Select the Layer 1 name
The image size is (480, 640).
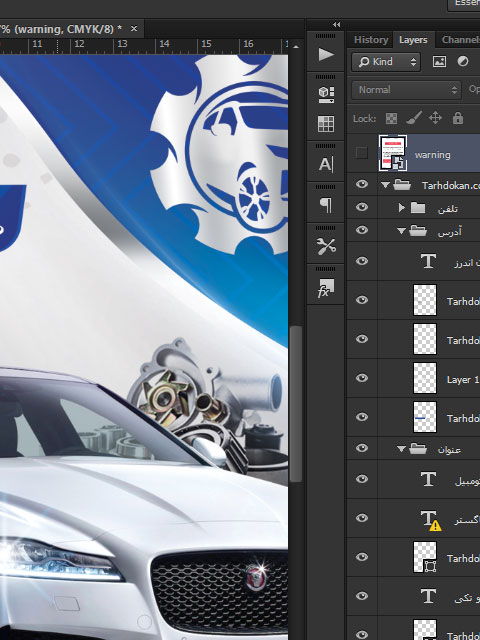(x=462, y=380)
